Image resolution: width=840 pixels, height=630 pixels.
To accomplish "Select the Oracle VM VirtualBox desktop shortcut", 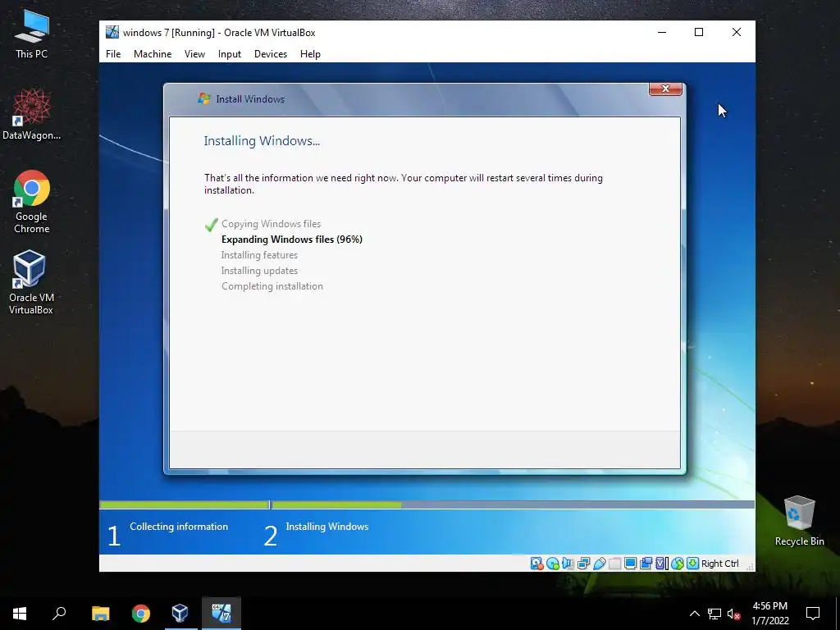I will coord(31,282).
